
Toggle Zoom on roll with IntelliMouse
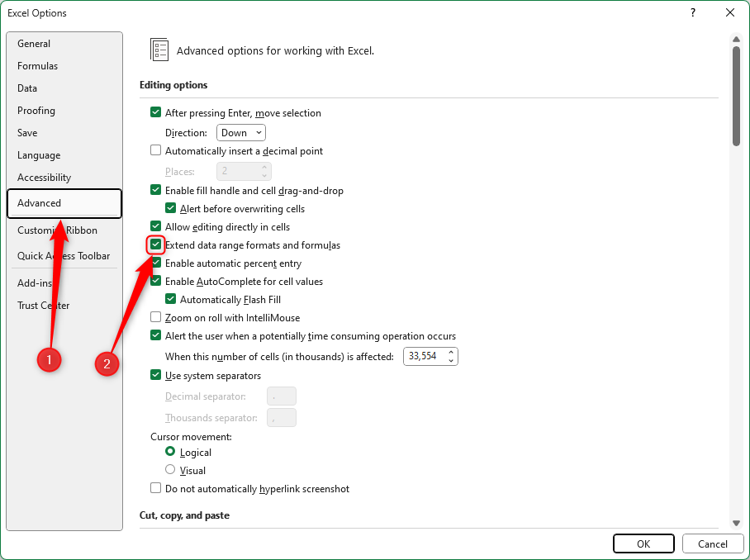point(155,318)
